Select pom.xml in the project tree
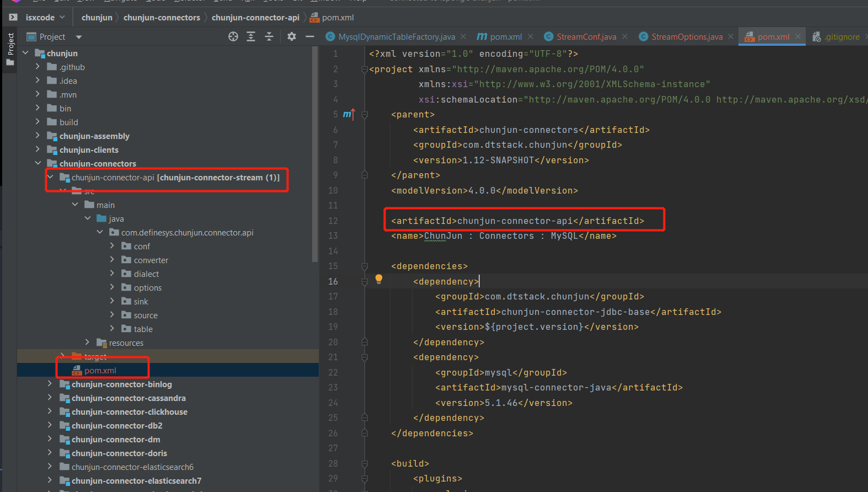The height and width of the screenshot is (492, 868). 100,371
